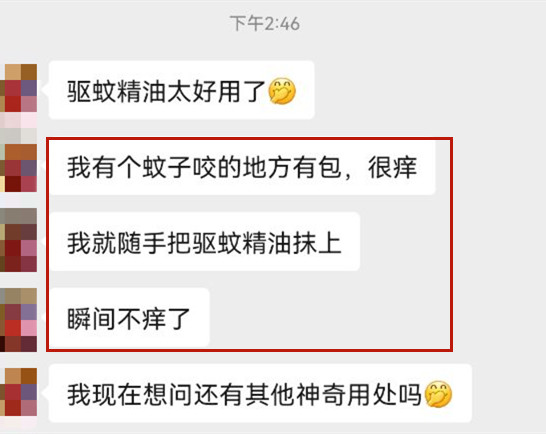
Task: Select the bubble 我有个蚊子咬的地方有包，很痒
Action: (242, 168)
